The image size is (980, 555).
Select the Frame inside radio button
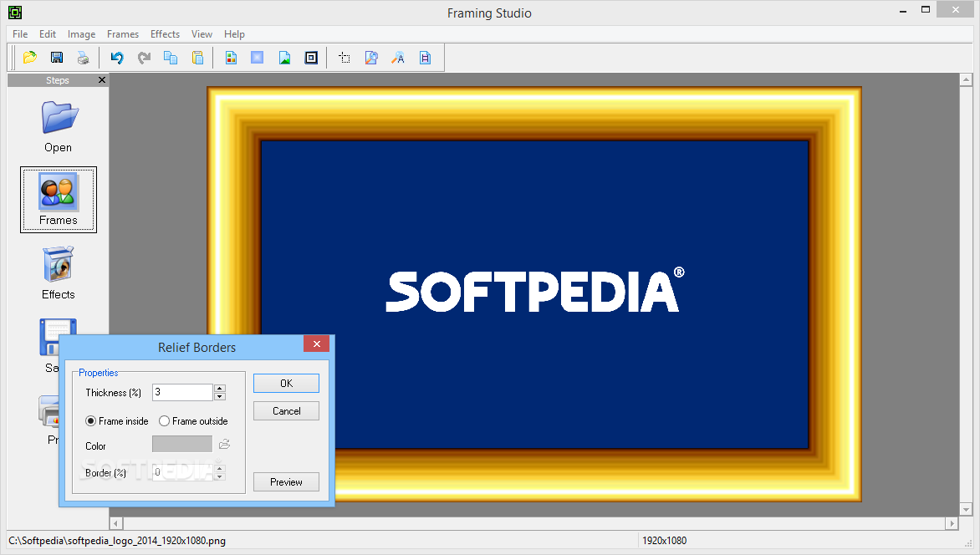(90, 421)
